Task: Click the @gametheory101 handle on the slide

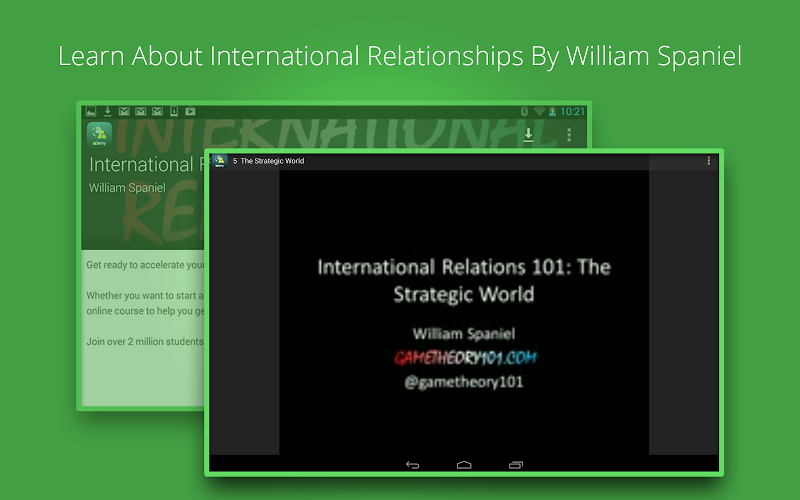Action: point(464,382)
